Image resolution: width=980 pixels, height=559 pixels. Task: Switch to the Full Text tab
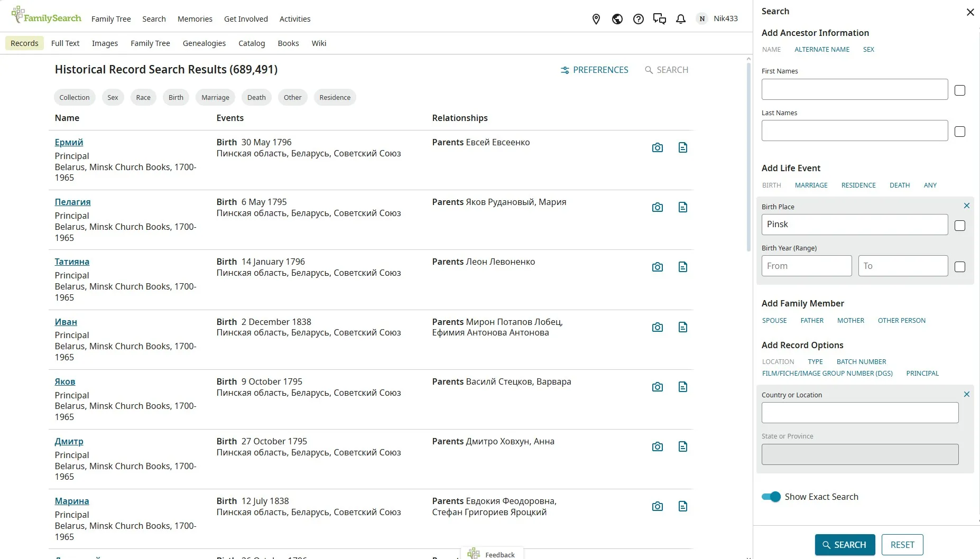point(65,43)
